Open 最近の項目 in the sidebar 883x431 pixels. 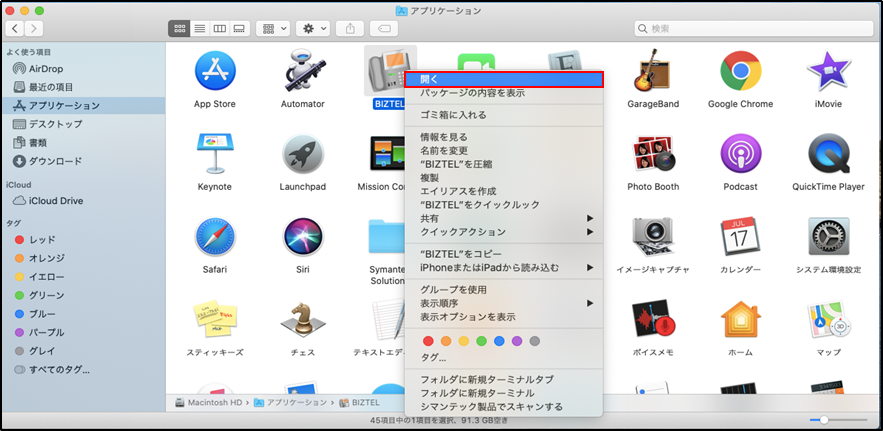[x=83, y=87]
